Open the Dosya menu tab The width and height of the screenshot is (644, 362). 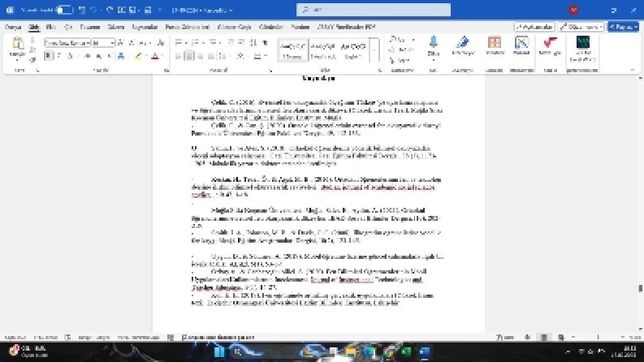[x=13, y=27]
